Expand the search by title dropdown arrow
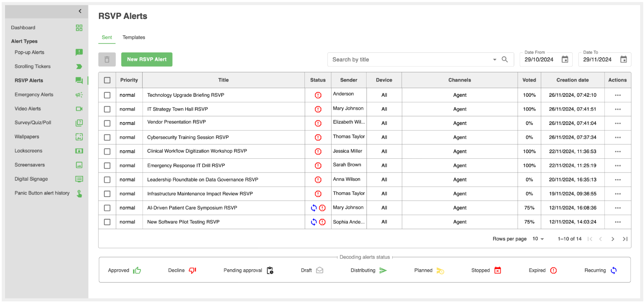Image resolution: width=644 pixels, height=303 pixels. pyautogui.click(x=494, y=60)
